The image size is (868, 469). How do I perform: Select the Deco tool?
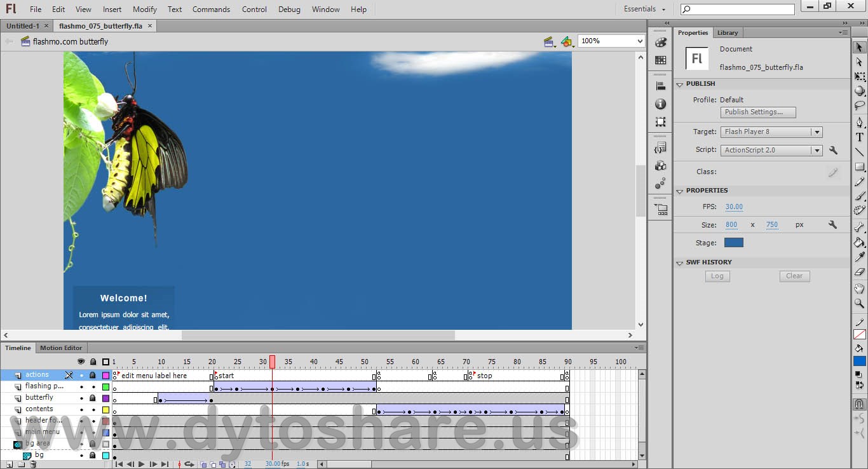point(859,211)
